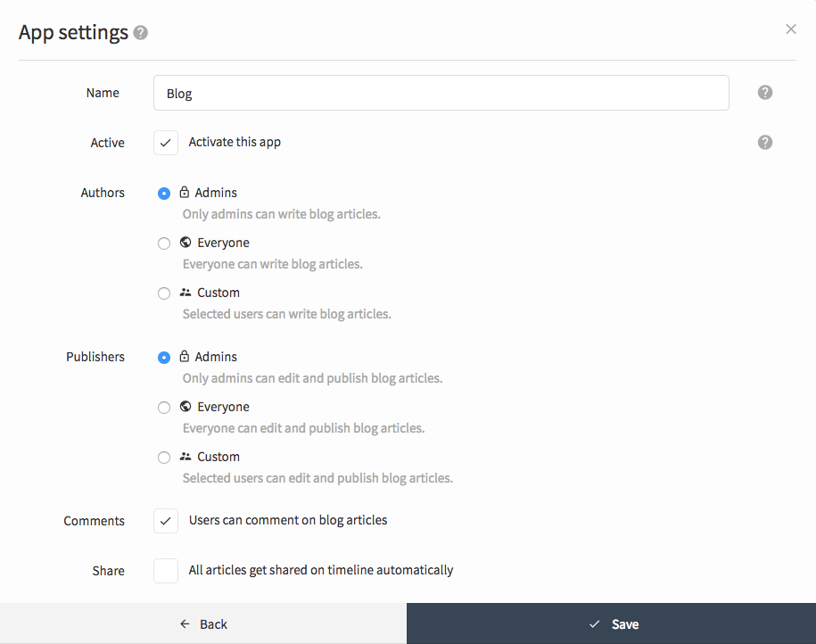Click the lock icon for Publishers Admins
The image size is (816, 644).
coord(185,356)
